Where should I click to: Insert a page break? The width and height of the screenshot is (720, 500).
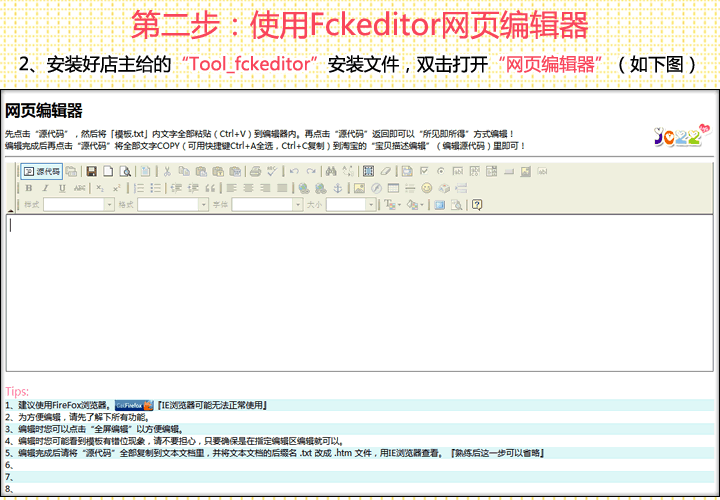(461, 188)
